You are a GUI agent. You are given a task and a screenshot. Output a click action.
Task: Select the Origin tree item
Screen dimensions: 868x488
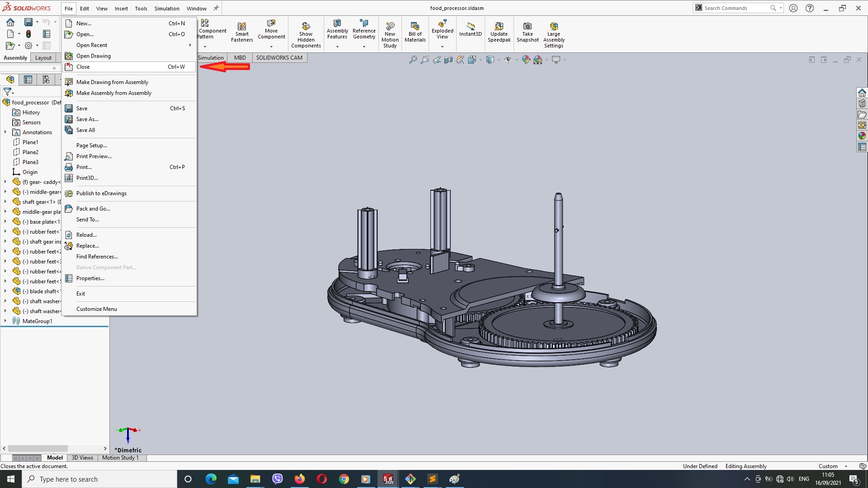30,172
